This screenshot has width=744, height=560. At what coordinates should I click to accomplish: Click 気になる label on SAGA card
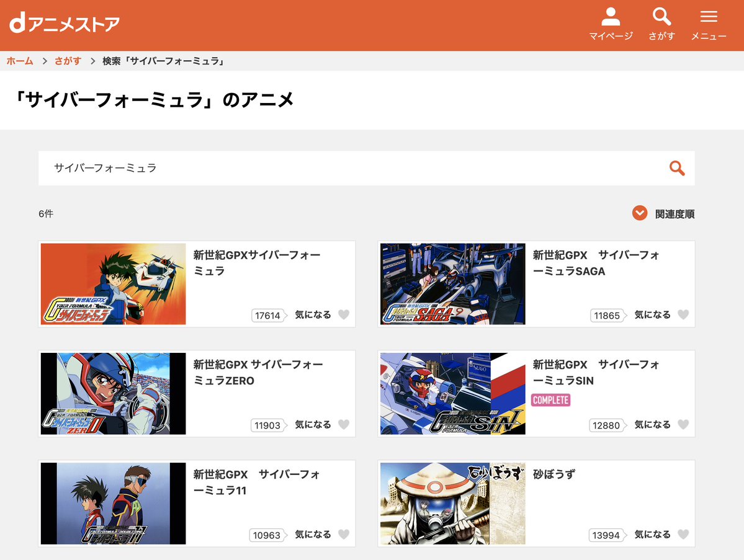[652, 314]
